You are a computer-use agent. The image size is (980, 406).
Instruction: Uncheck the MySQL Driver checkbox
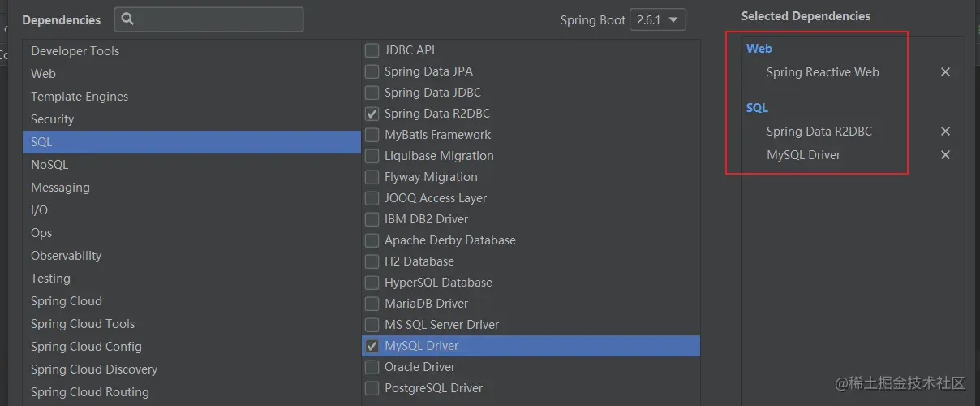(372, 346)
